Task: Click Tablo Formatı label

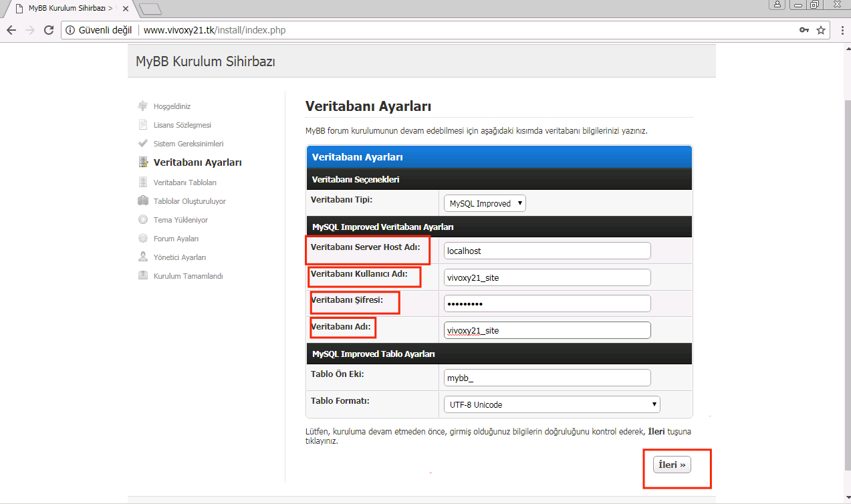Action: coord(340,401)
